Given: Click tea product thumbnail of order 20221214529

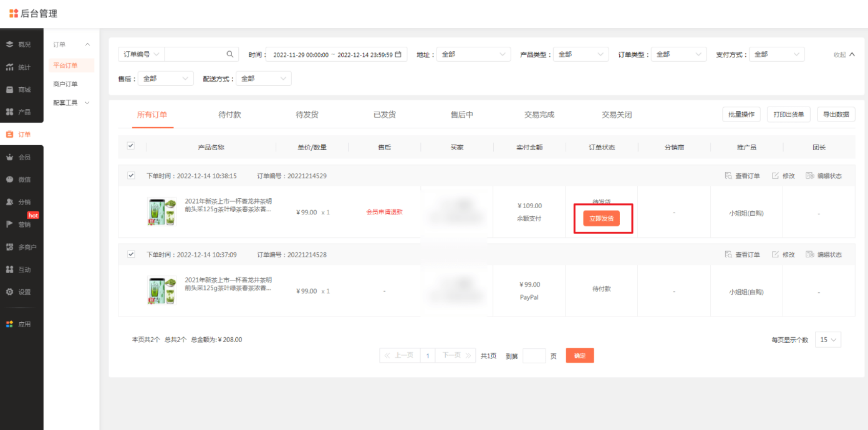Looking at the screenshot, I should point(162,212).
